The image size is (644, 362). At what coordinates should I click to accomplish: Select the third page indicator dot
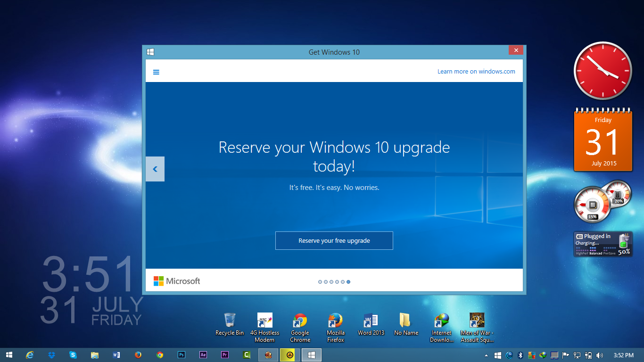[331, 282]
